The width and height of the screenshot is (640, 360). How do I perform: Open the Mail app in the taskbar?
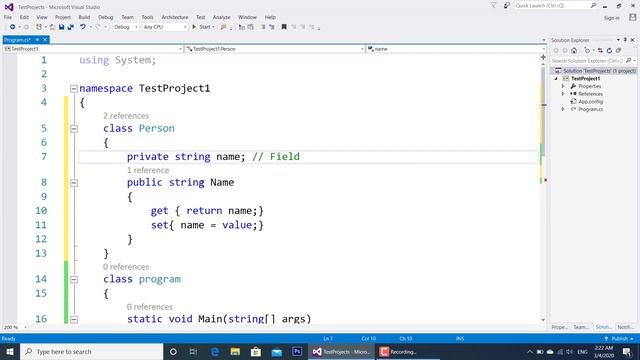coord(277,351)
